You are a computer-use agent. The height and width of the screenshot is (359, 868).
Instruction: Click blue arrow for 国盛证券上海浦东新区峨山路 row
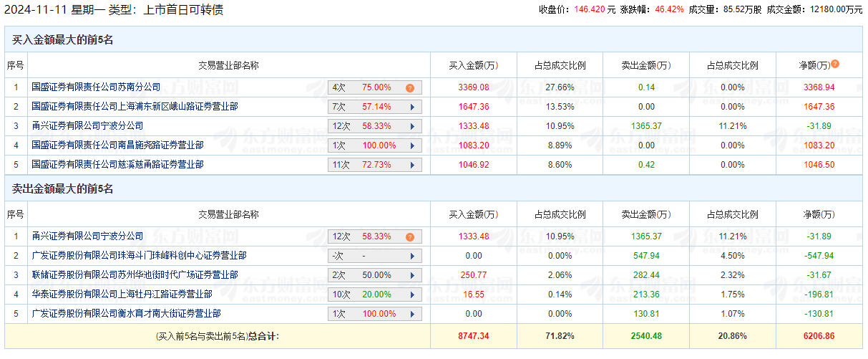pos(412,107)
